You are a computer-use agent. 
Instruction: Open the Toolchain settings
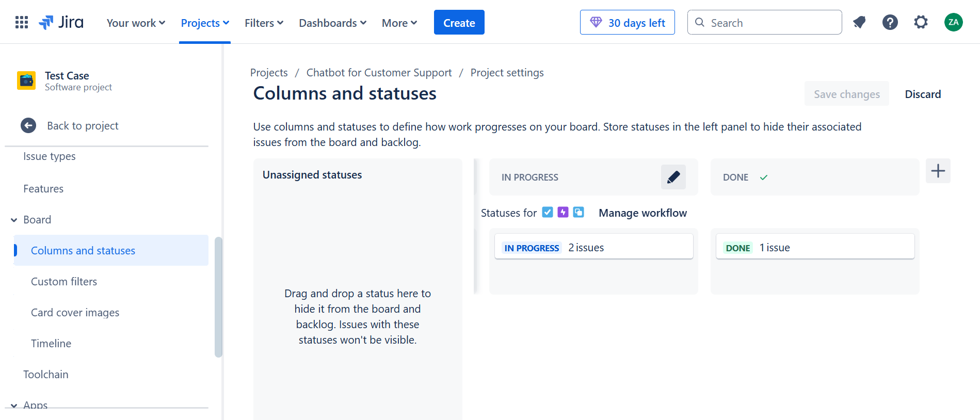(46, 375)
